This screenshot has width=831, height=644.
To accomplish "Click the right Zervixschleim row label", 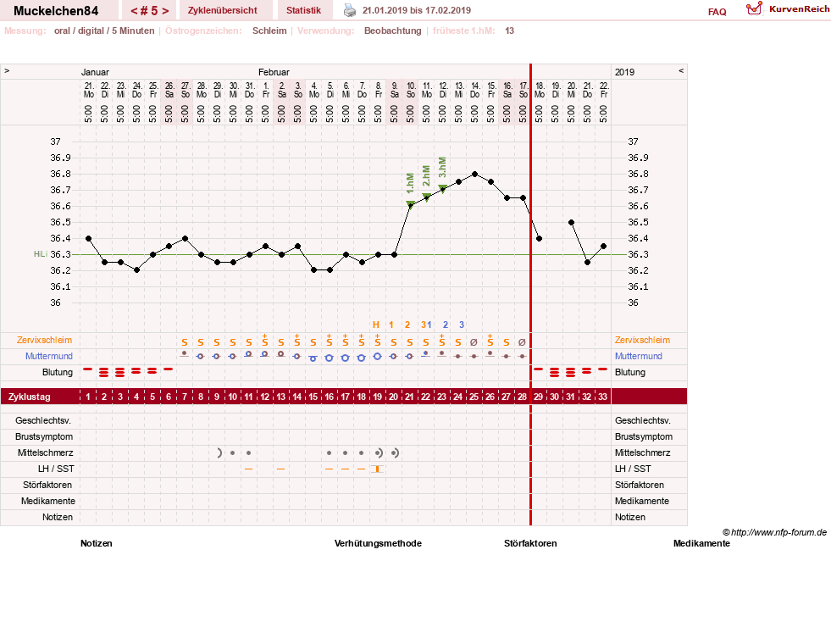I will [642, 341].
